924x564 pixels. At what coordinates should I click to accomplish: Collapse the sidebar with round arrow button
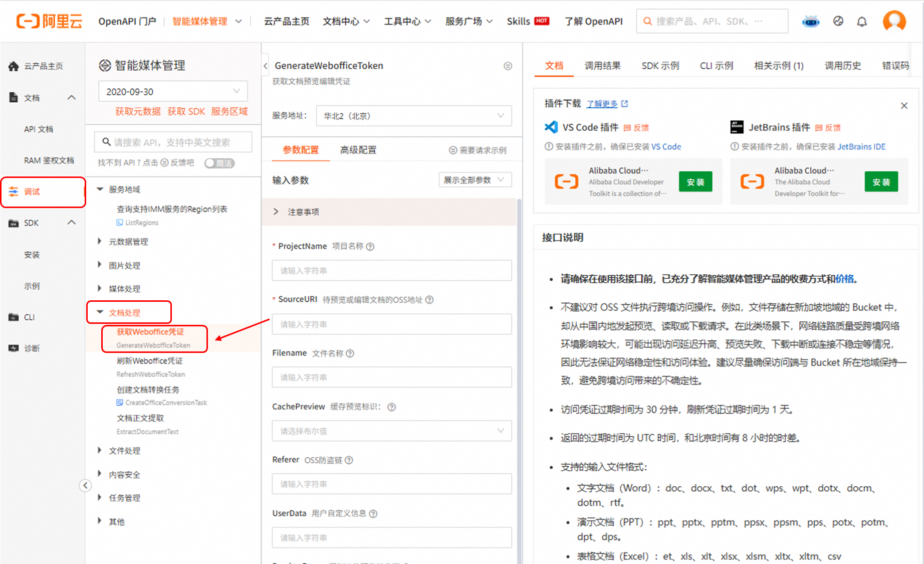pyautogui.click(x=85, y=485)
